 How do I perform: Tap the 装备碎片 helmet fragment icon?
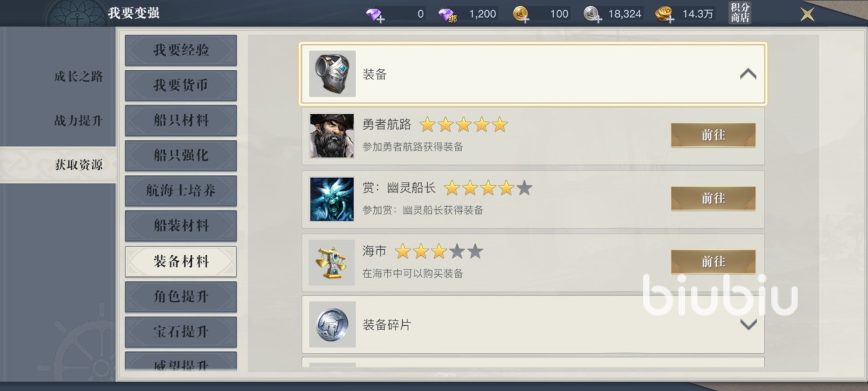[x=332, y=324]
